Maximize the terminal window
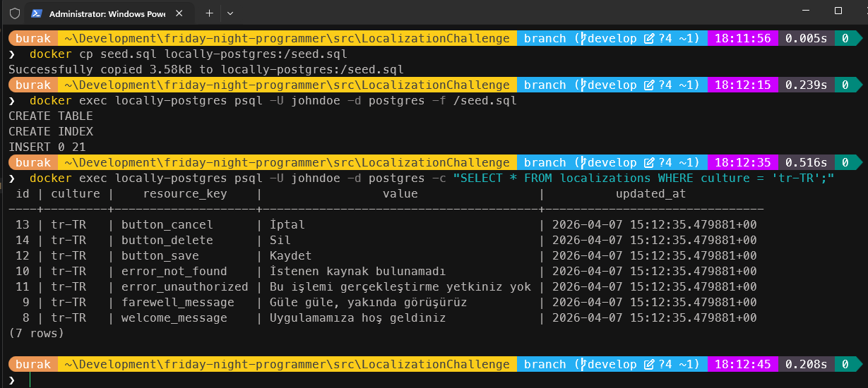The image size is (868, 388). pyautogui.click(x=838, y=11)
